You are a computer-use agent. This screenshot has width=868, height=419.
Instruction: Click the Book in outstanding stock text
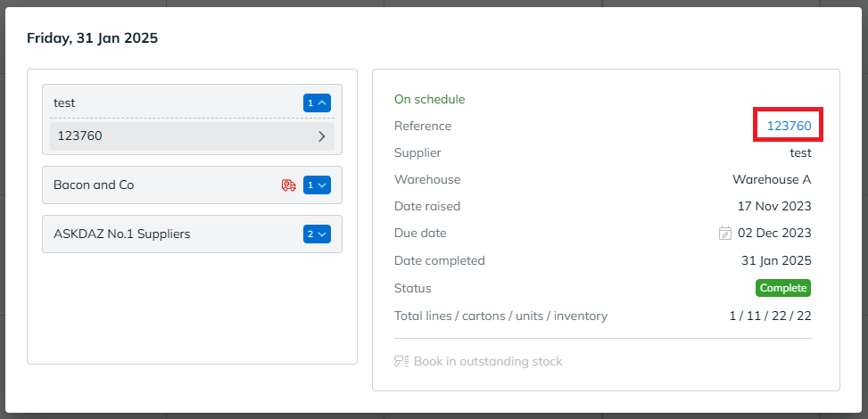[x=488, y=362]
